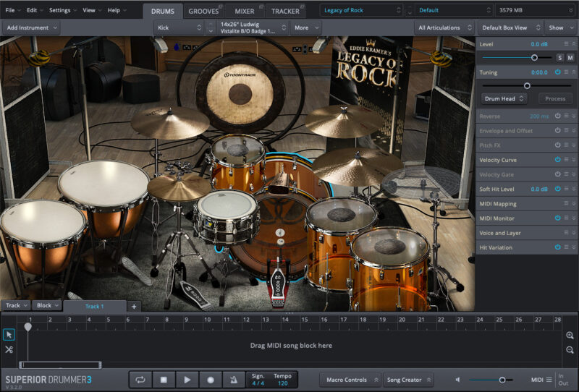579x392 pixels.
Task: Open the 14x26 Ludwig drum model dropdown
Action: click(253, 27)
